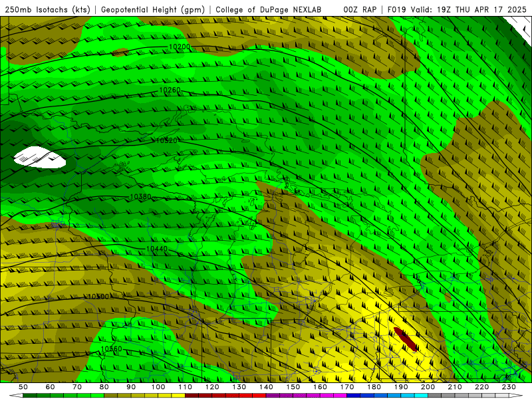The image size is (532, 399).
Task: Click the right arrow end of the color bar
Action: (x=516, y=395)
